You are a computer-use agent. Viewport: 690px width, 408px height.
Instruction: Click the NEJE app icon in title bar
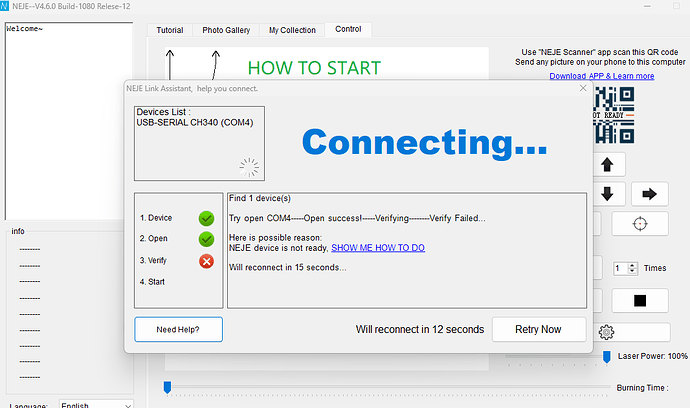point(4,6)
